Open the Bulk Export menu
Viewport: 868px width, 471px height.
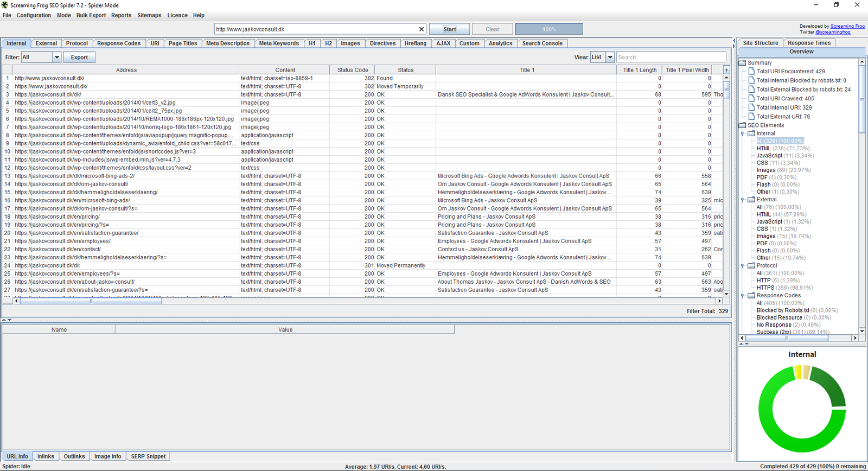pyautogui.click(x=91, y=15)
